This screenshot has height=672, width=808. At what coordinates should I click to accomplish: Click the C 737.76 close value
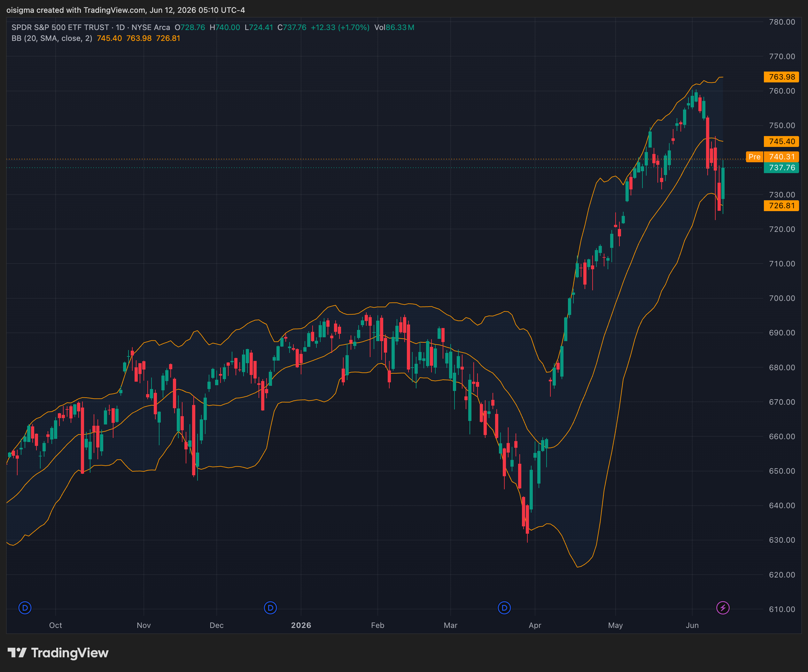pos(292,27)
